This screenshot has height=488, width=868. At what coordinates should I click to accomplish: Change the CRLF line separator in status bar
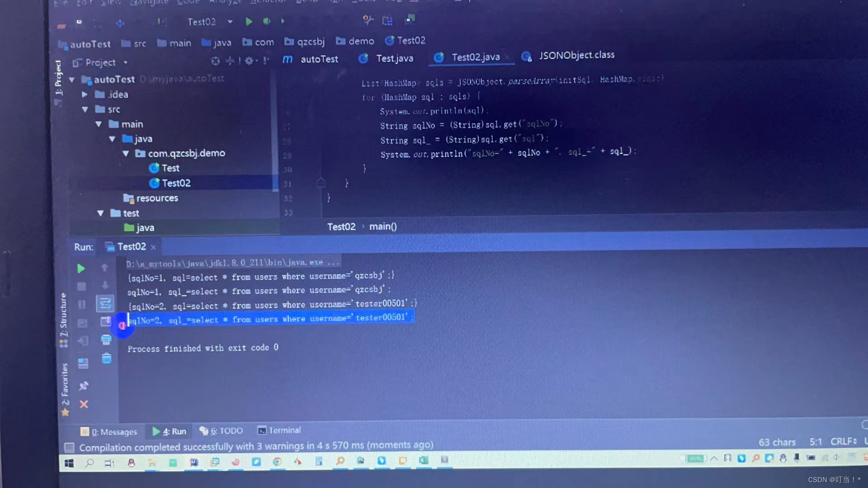(844, 441)
